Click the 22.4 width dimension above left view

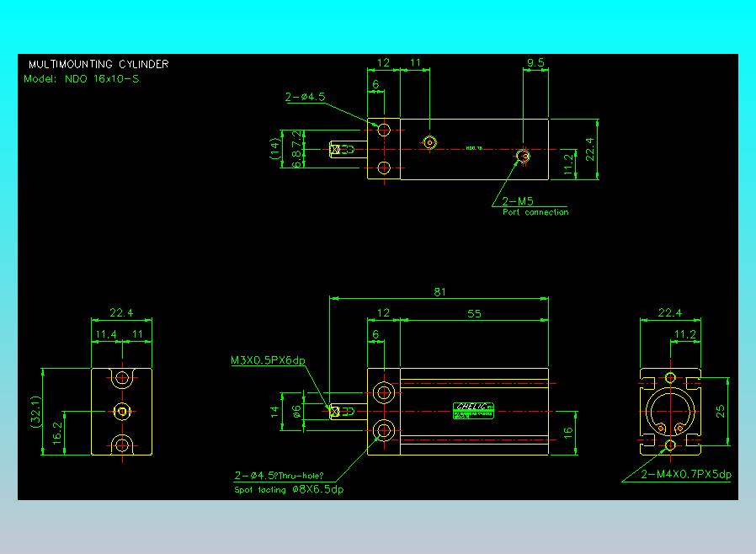tap(121, 312)
